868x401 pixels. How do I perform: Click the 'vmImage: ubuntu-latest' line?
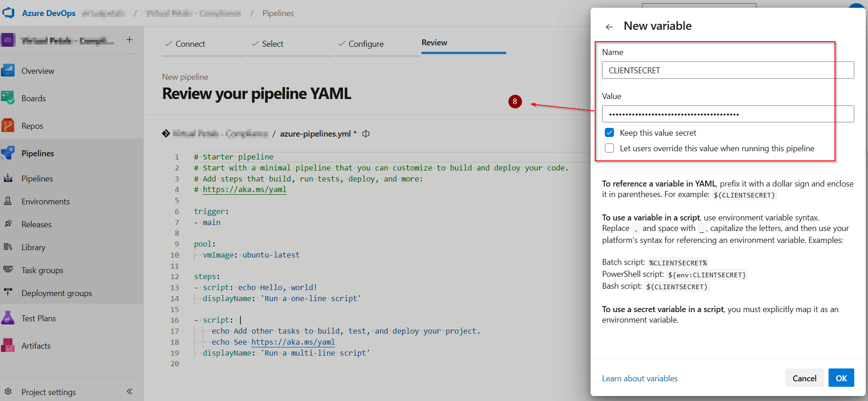coord(251,255)
